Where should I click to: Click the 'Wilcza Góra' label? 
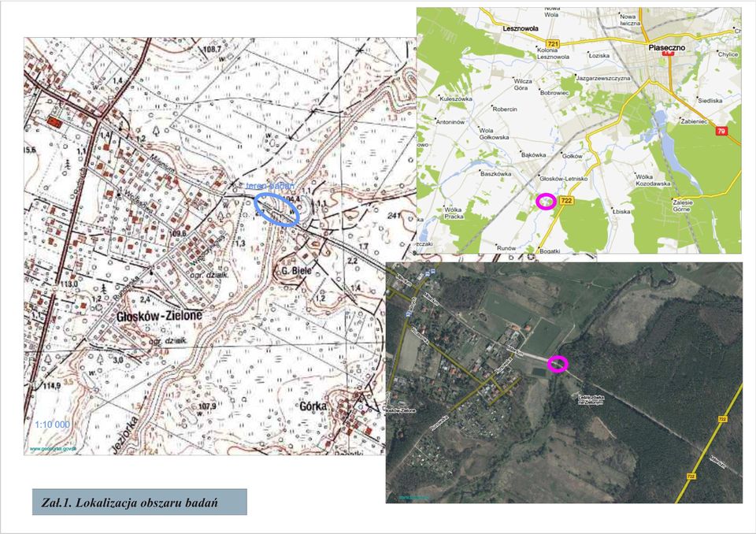coord(523,84)
